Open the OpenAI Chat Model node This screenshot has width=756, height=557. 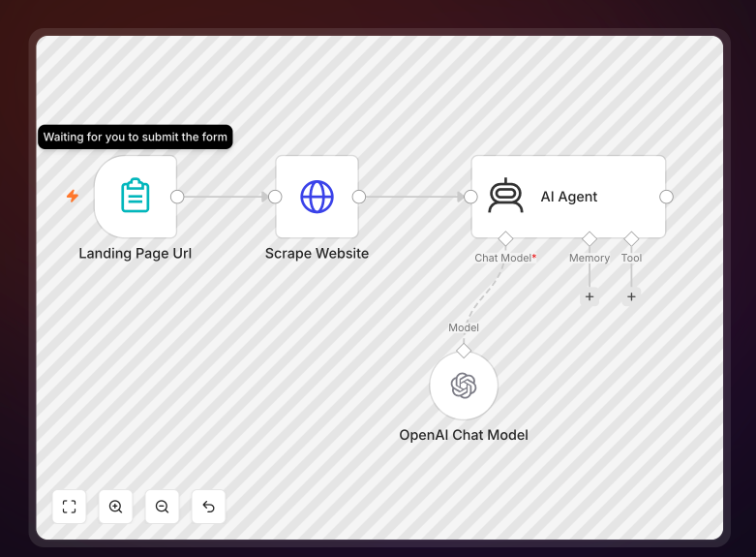coord(464,386)
